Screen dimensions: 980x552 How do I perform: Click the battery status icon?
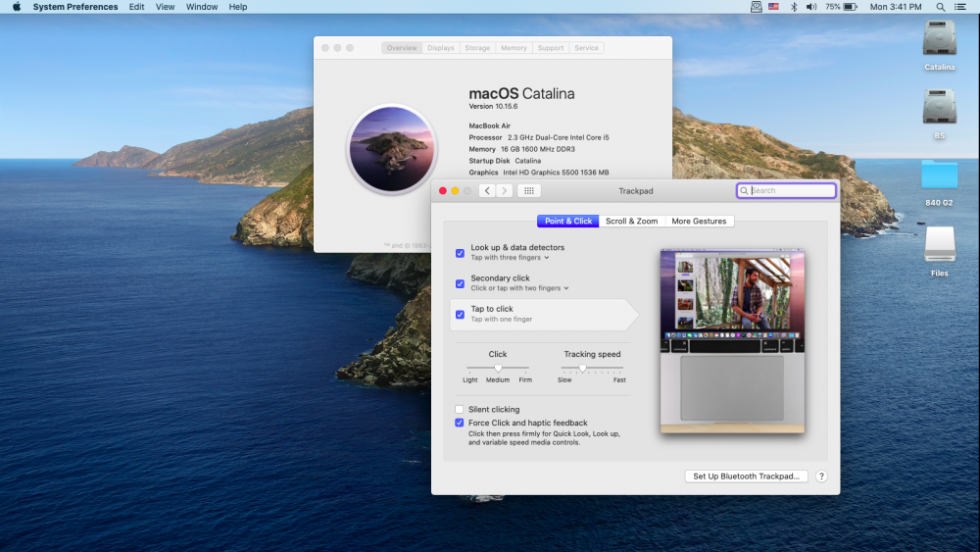click(x=850, y=7)
